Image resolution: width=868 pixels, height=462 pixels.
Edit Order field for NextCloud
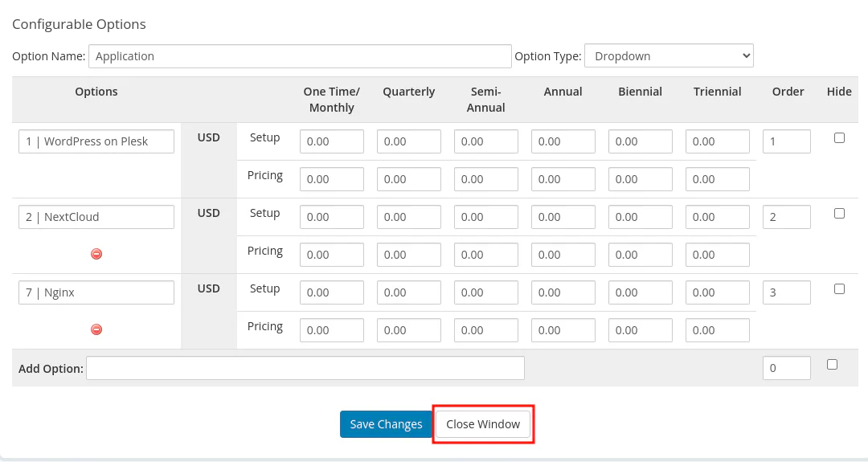(x=787, y=217)
